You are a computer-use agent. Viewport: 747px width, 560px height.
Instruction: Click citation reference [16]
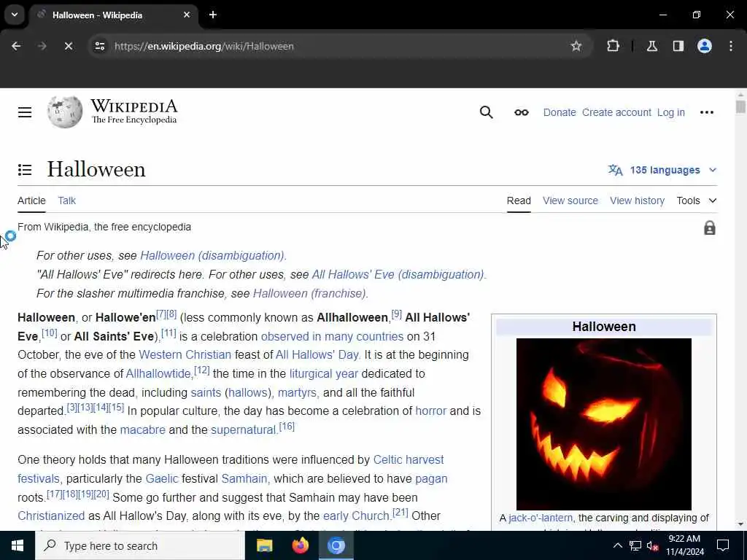(287, 426)
